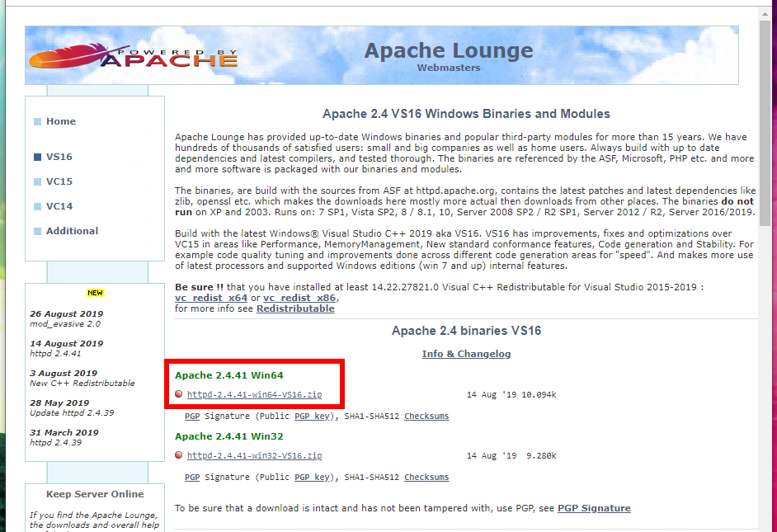Open the PGP Signature link in the tamper note
Screen dimensions: 777x532
594,508
